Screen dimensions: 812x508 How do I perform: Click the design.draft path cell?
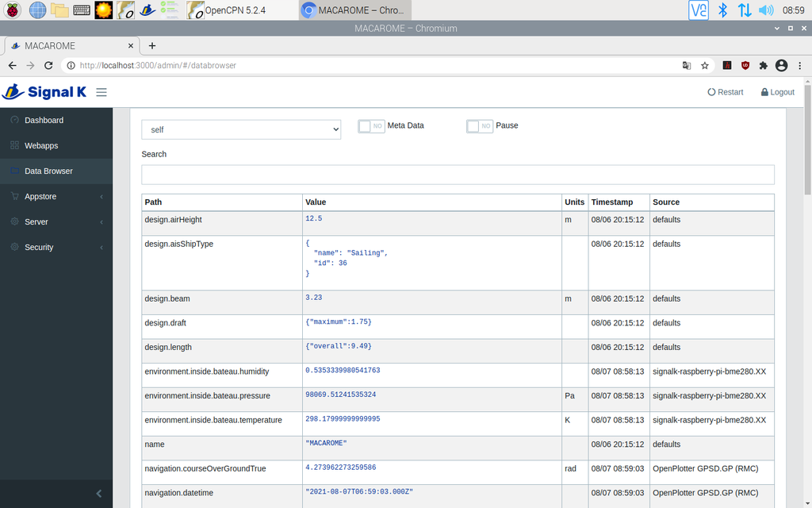click(222, 327)
